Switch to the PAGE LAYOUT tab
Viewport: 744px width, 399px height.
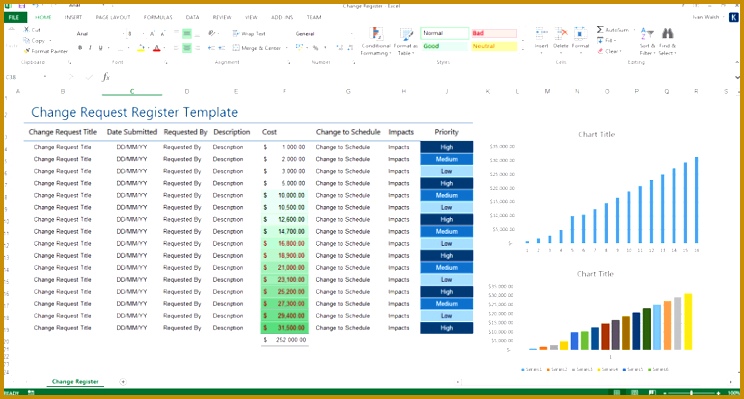113,17
